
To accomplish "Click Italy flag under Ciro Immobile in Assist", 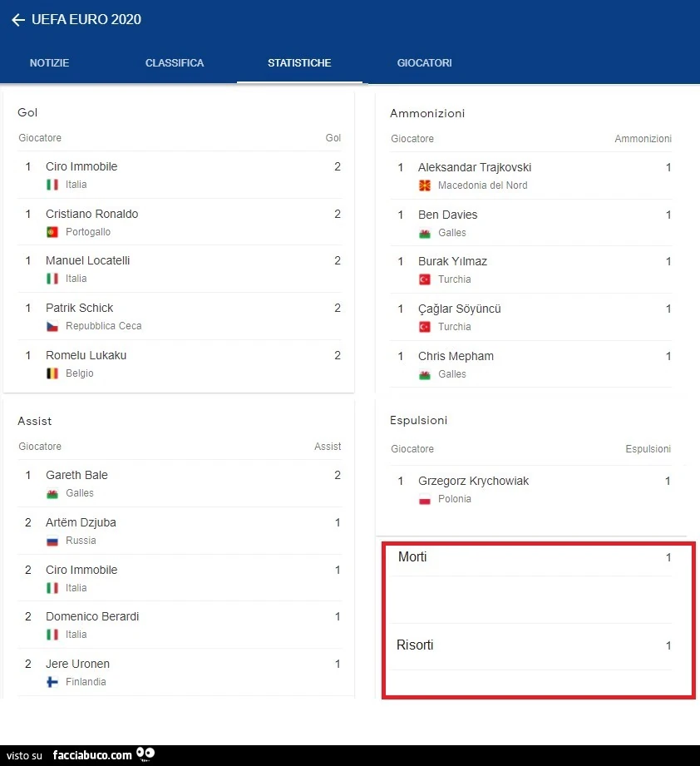I will [52, 588].
